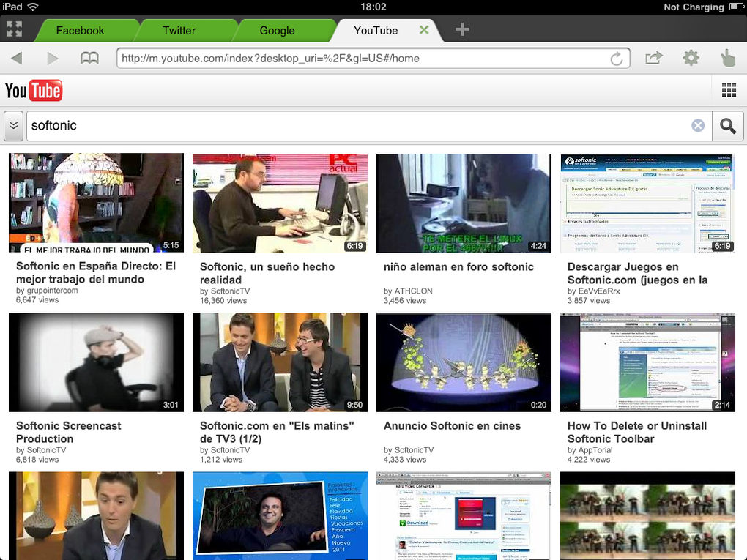The width and height of the screenshot is (747, 560).
Task: Open Els matins interview thumbnail
Action: coord(280,362)
